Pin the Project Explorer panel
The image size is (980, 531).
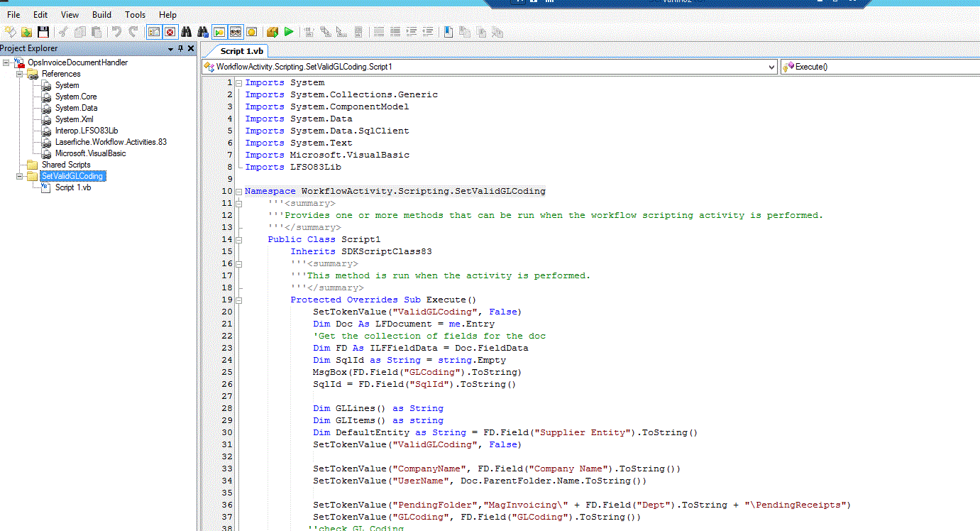click(180, 48)
